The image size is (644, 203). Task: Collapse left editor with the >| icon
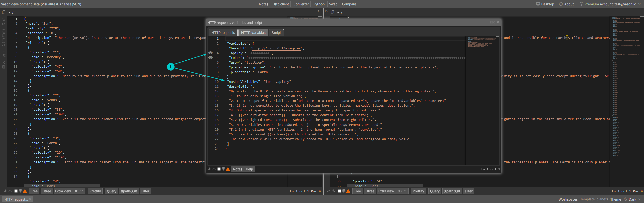pos(319,11)
